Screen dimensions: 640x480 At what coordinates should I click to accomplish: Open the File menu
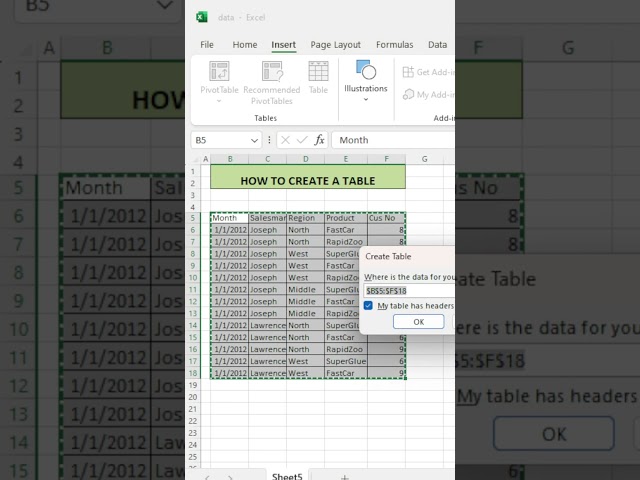click(x=207, y=44)
